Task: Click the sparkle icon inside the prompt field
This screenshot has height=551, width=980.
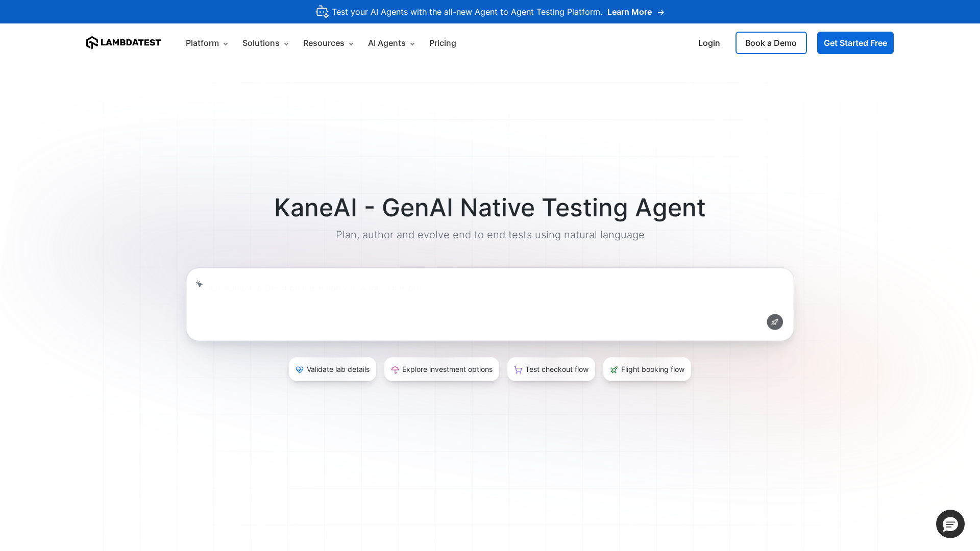Action: [x=199, y=284]
